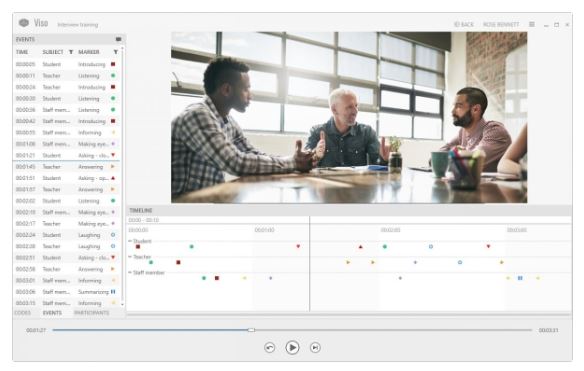Image resolution: width=584 pixels, height=371 pixels.
Task: Click the Viso logo icon
Action: pyautogui.click(x=24, y=23)
